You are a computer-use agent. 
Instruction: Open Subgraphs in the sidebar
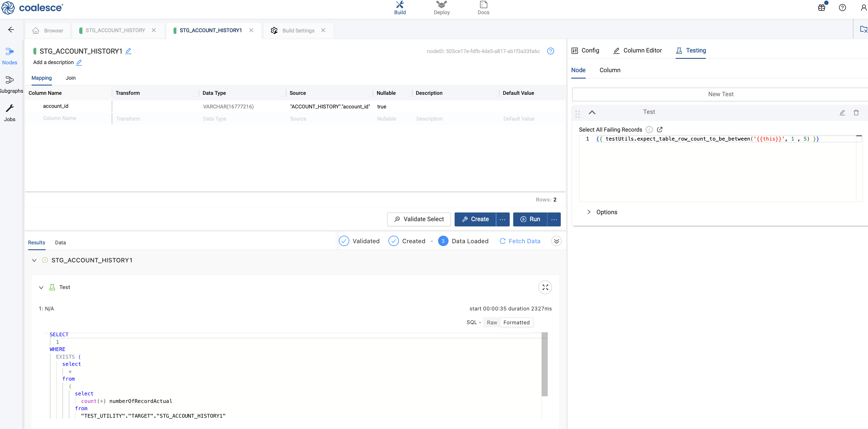pos(11,85)
